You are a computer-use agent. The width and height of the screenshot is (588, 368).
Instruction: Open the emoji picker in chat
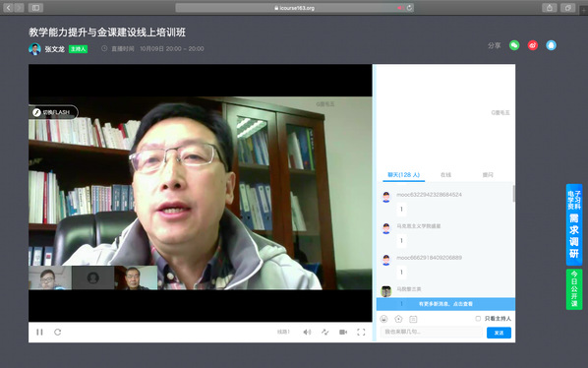383,319
